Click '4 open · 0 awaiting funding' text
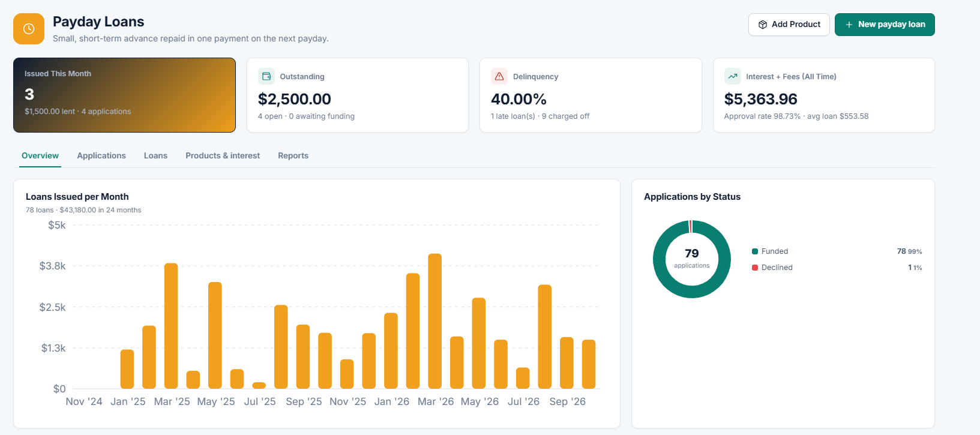980x435 pixels. click(306, 116)
